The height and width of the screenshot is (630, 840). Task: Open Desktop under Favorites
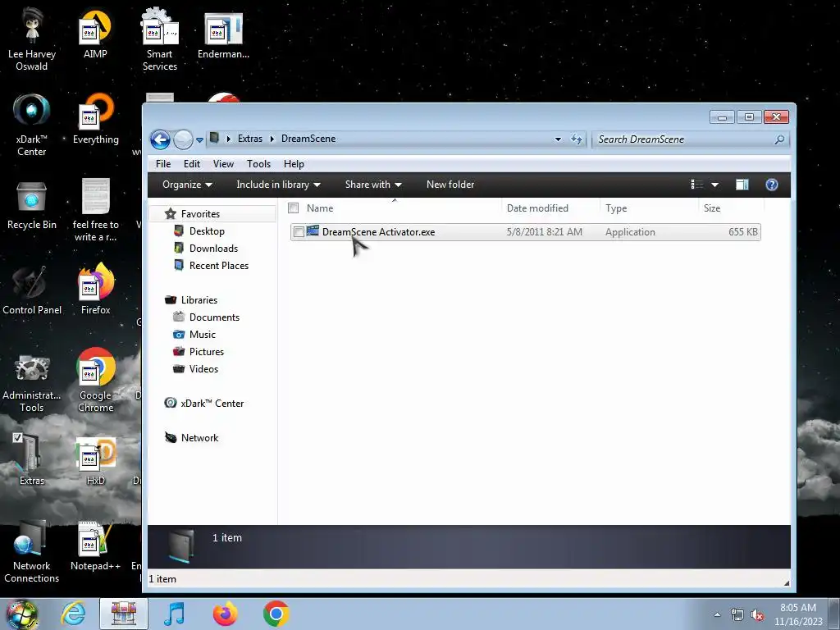click(207, 231)
